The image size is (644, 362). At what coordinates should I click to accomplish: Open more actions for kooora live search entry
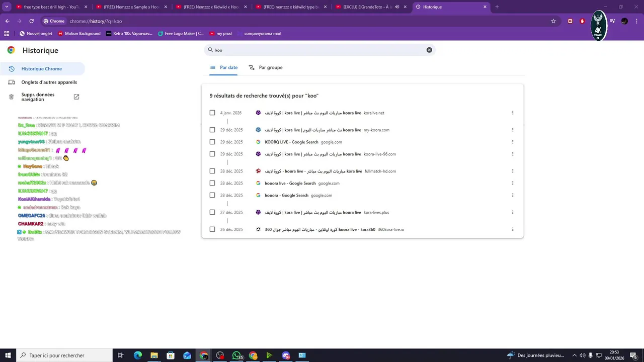click(x=513, y=183)
